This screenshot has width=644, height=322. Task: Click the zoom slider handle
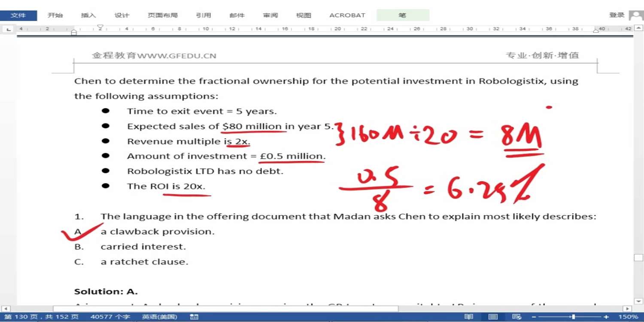click(573, 317)
